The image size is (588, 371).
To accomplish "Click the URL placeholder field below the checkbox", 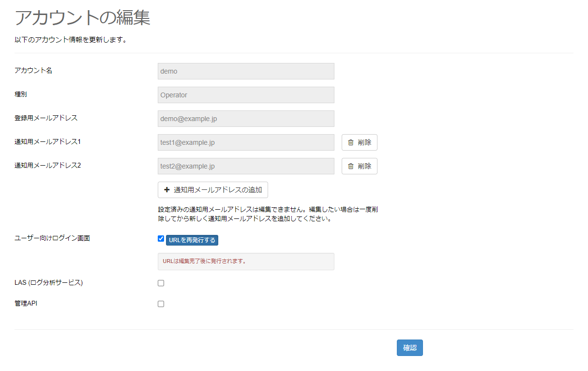I will point(246,262).
